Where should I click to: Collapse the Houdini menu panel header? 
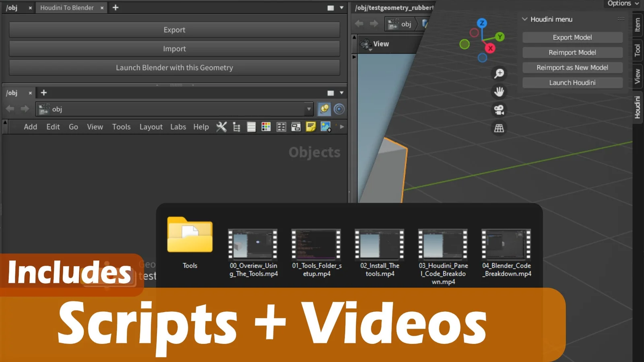[x=524, y=19]
